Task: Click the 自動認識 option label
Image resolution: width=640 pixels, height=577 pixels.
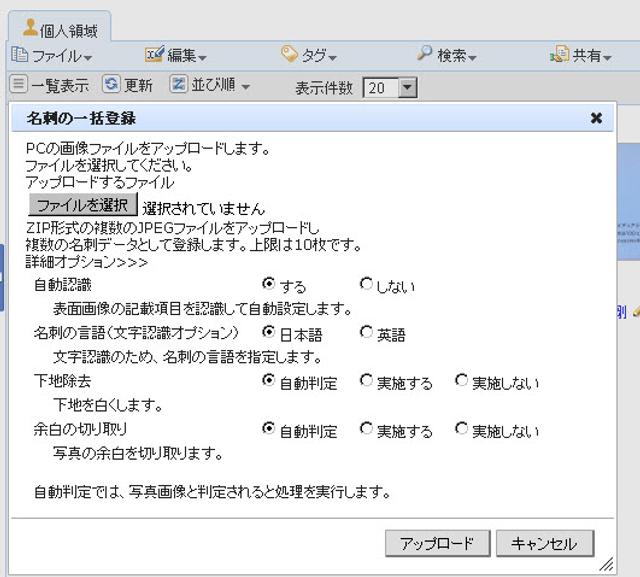Action: coord(62,284)
